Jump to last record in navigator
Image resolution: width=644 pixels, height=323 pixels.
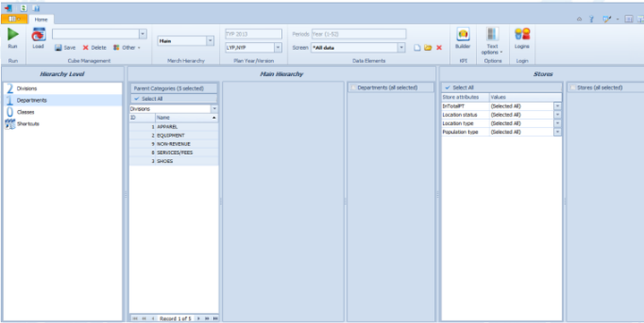click(216, 318)
